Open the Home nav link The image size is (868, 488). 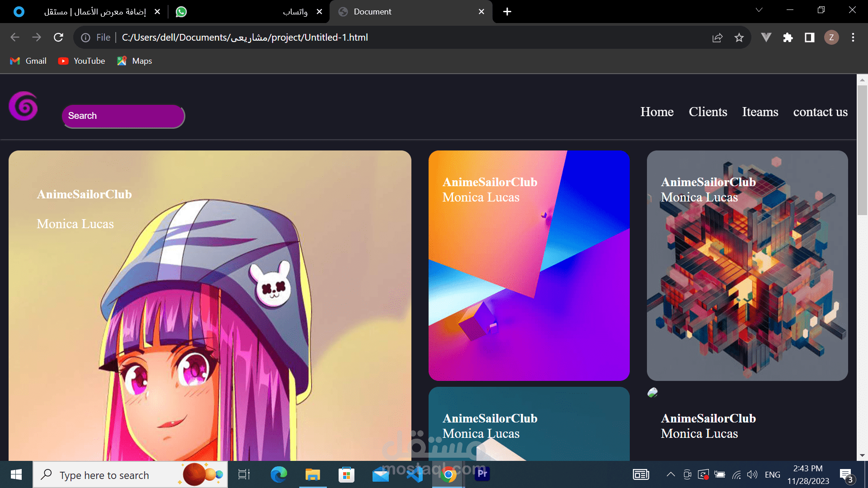tap(657, 112)
